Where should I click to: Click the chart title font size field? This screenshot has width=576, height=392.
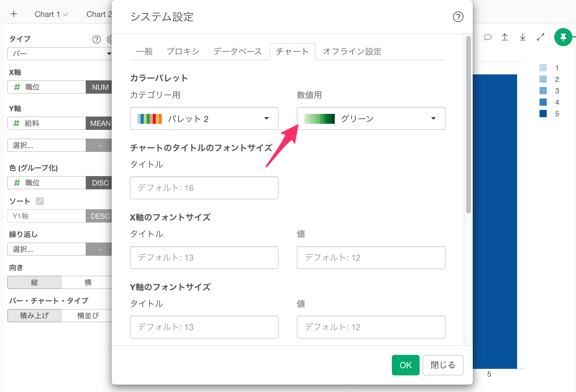point(204,188)
